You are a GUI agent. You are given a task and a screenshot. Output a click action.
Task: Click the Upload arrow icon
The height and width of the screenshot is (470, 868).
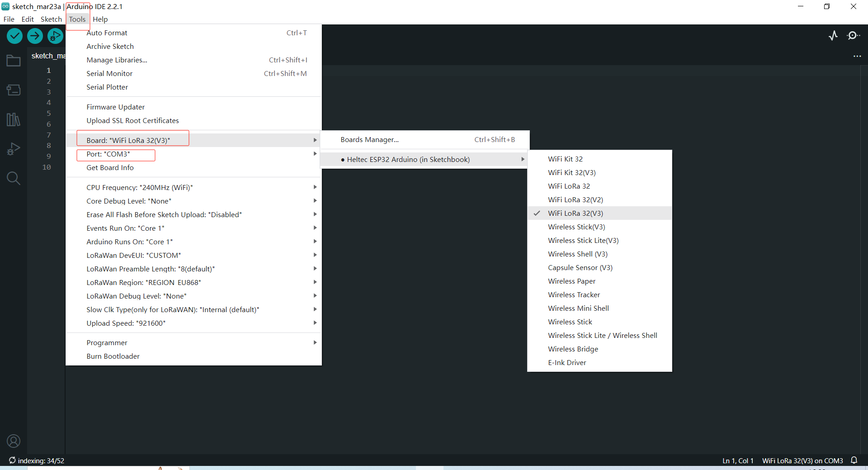[35, 36]
